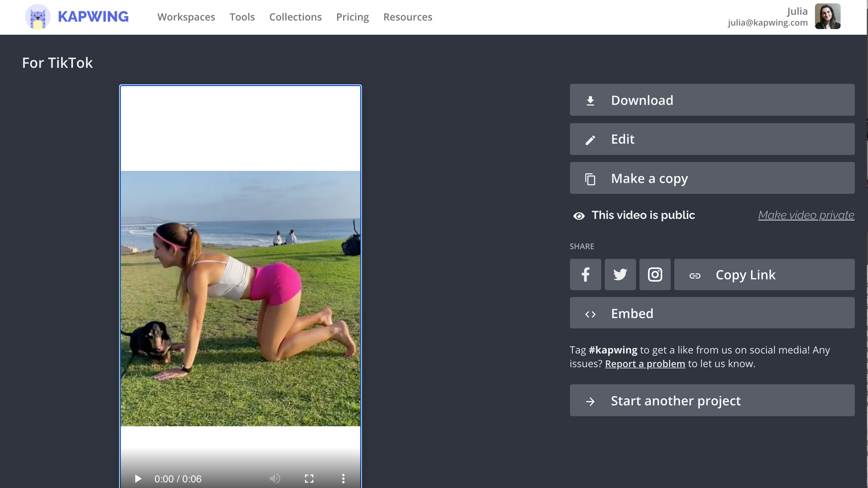Image resolution: width=868 pixels, height=488 pixels.
Task: Open video more options menu
Action: (343, 478)
